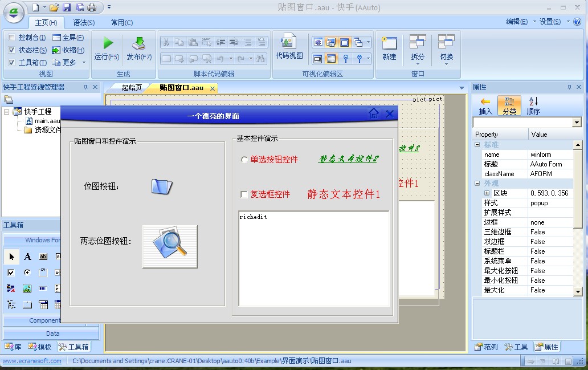Select the text label tool in toolbox
Image resolution: width=588 pixels, height=370 pixels.
pyautogui.click(x=27, y=257)
